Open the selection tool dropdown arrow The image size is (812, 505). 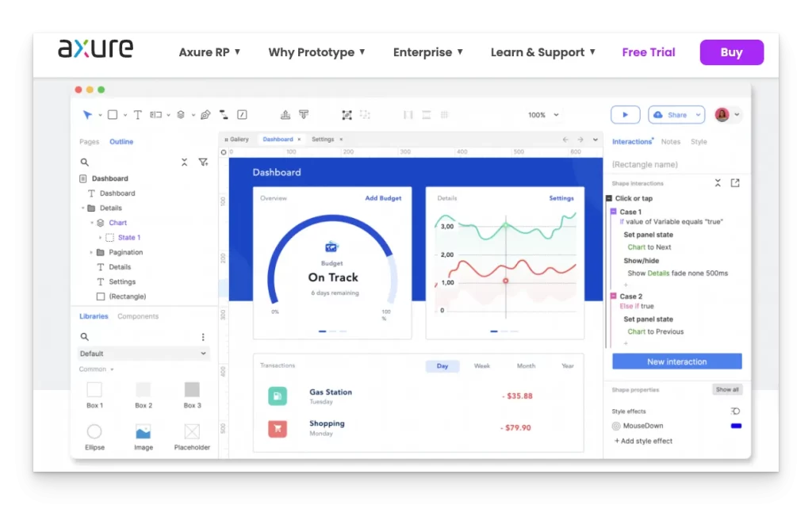tap(100, 115)
